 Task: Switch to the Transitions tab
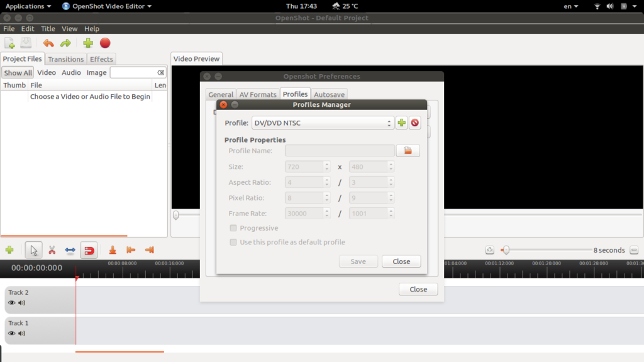pos(65,59)
